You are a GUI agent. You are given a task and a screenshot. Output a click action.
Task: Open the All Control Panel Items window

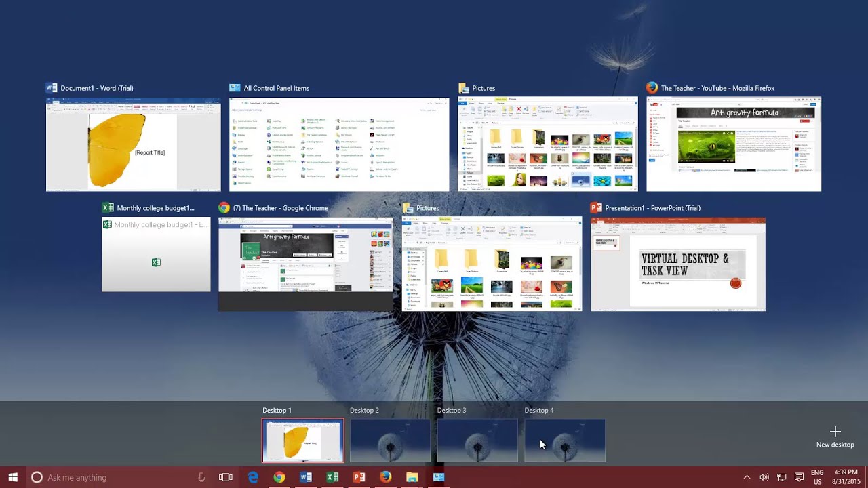339,144
